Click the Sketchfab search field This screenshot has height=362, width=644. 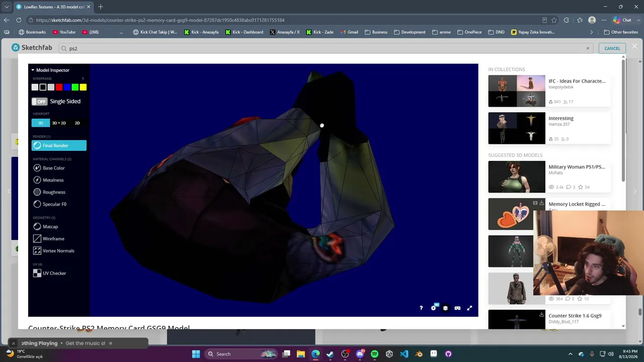(325, 48)
